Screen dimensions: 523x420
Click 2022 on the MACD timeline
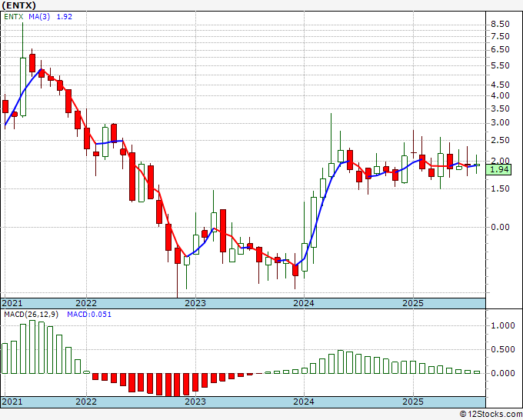tap(86, 402)
